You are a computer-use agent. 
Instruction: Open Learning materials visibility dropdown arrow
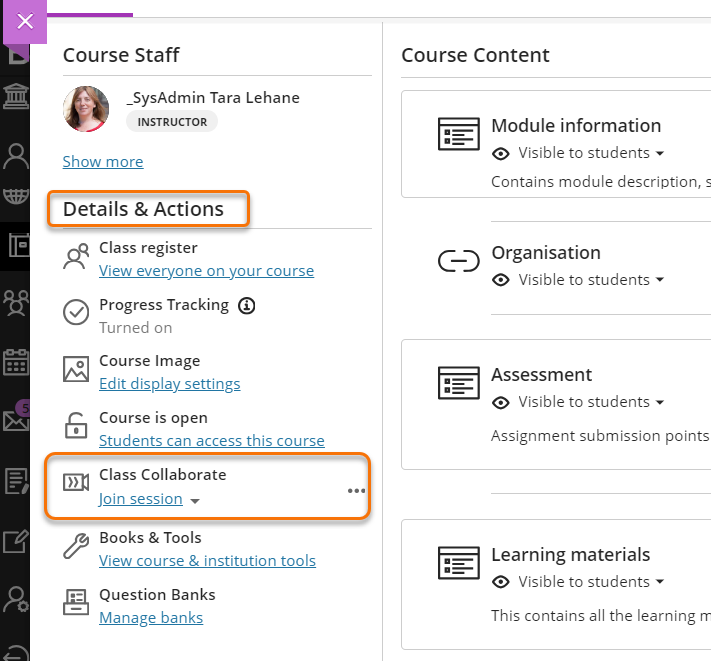tap(660, 582)
